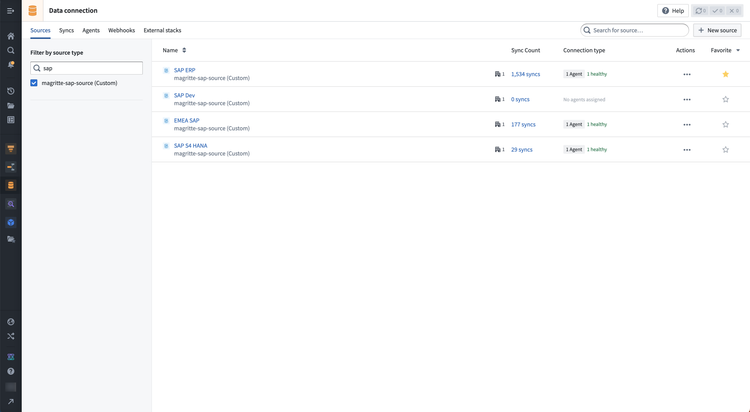
Task: Open the shared folder icon below the cube
Action: click(x=11, y=239)
